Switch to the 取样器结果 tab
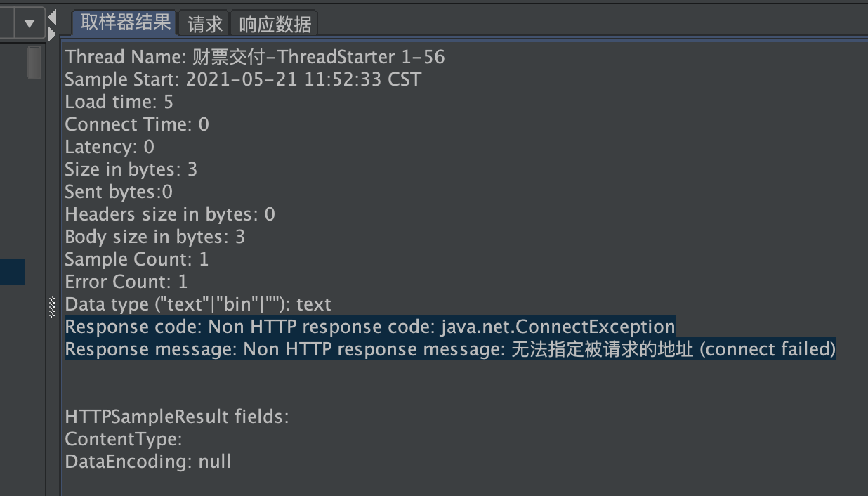 (125, 22)
